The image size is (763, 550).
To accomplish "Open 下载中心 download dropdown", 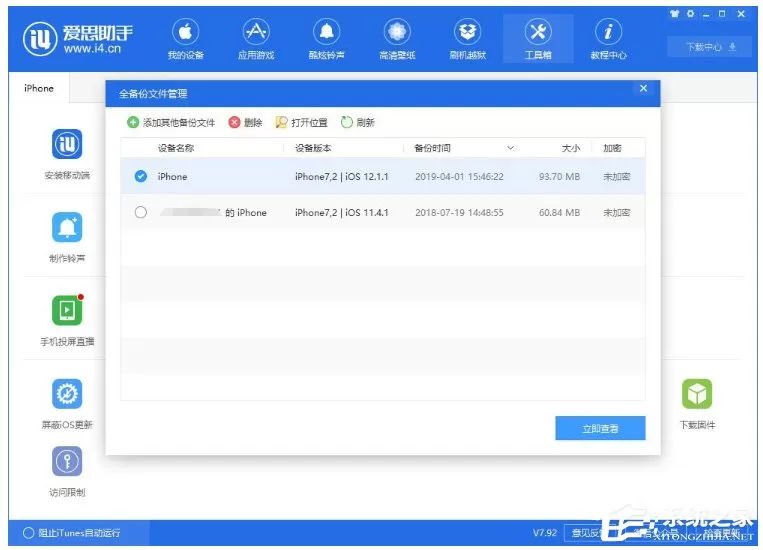I will point(709,47).
